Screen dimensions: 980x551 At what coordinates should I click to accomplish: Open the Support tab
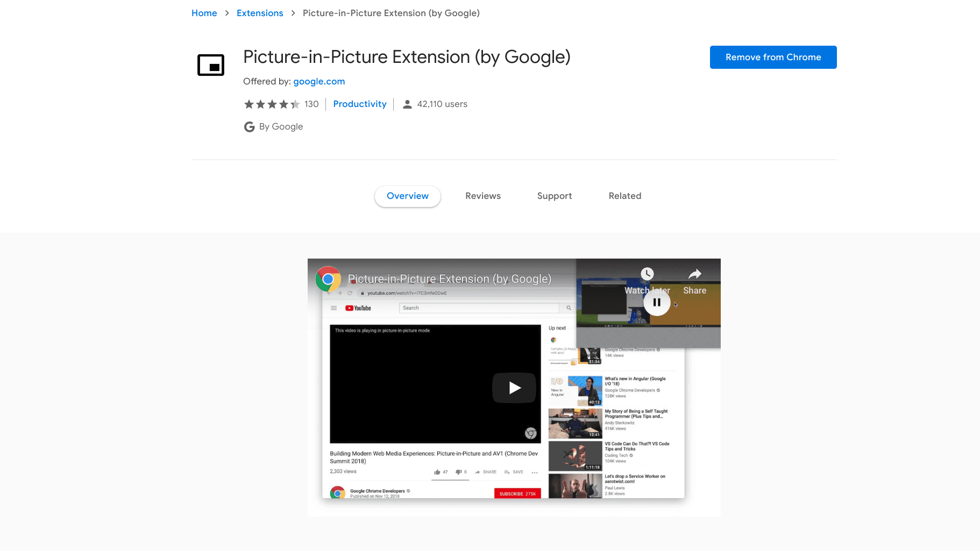[554, 196]
